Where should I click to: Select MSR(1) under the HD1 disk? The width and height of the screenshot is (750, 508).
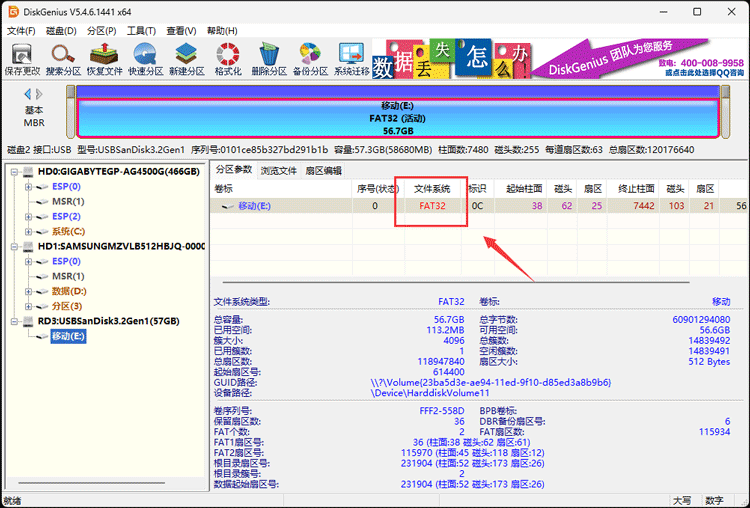click(68, 276)
